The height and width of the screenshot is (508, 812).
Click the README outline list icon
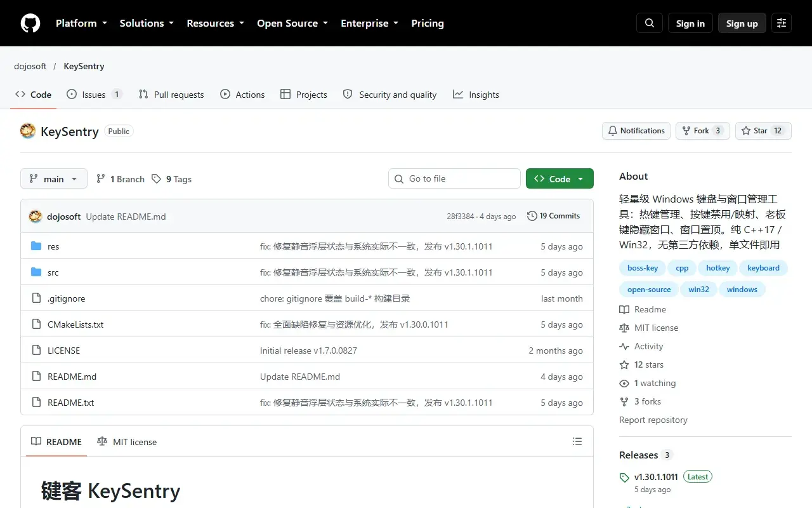(577, 441)
